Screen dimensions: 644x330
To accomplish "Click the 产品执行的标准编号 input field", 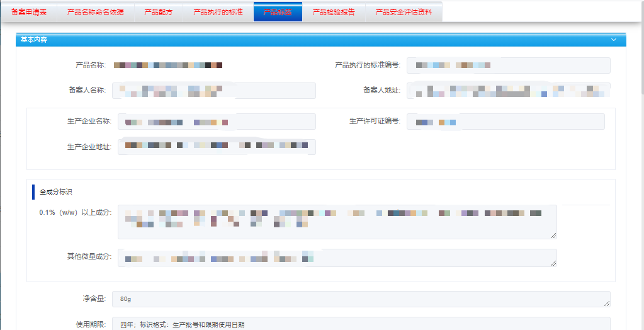I will [509, 65].
